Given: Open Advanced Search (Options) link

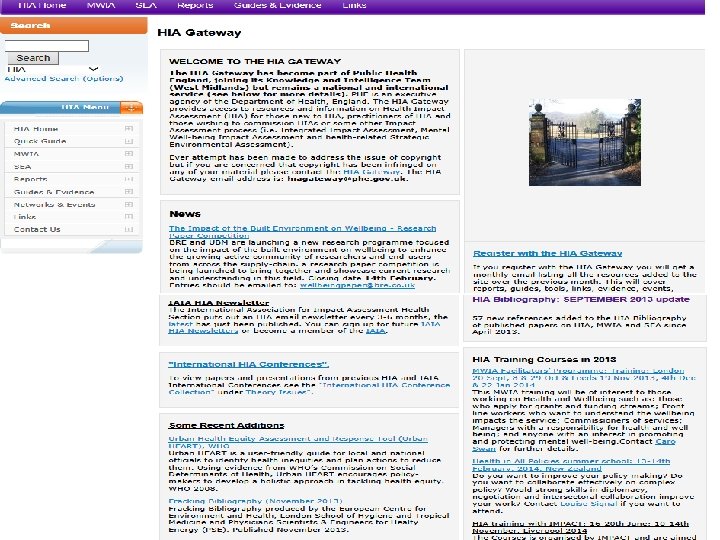Looking at the screenshot, I should pyautogui.click(x=64, y=79).
